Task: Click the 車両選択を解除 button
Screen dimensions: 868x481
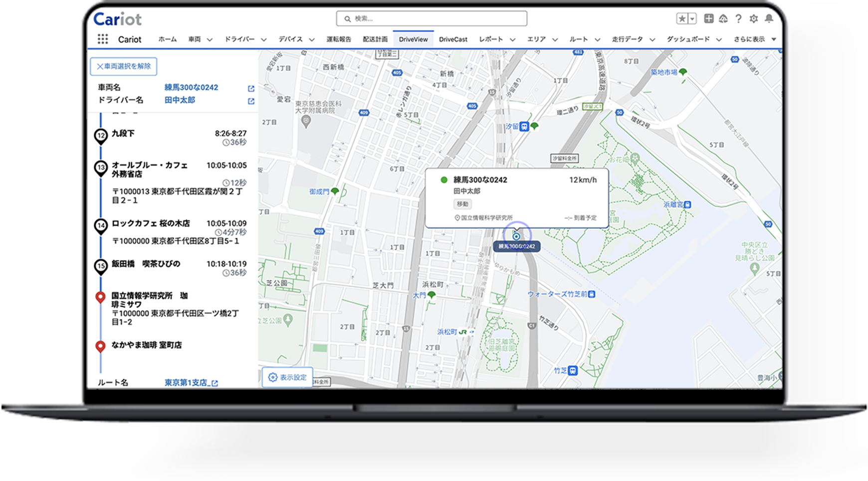Action: coord(123,66)
